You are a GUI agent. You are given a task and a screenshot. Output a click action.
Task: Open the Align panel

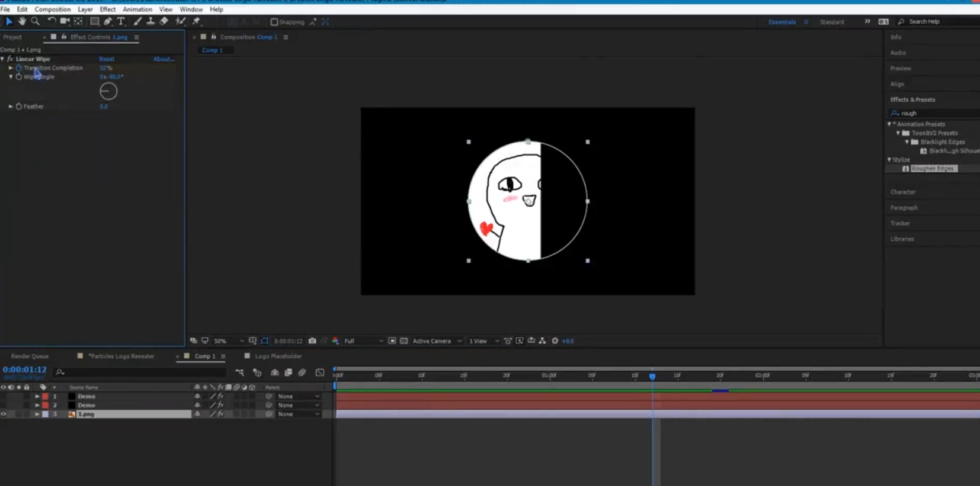coord(897,84)
